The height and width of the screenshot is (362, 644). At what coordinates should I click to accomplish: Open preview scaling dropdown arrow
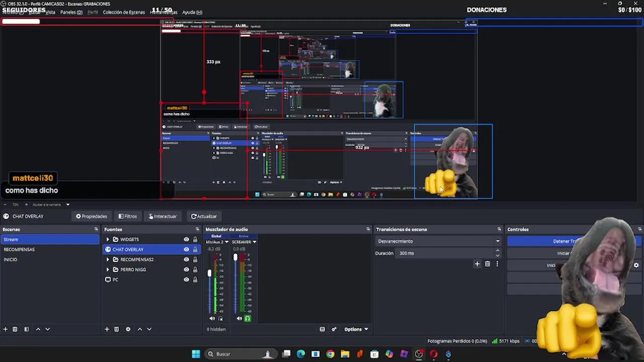point(67,205)
